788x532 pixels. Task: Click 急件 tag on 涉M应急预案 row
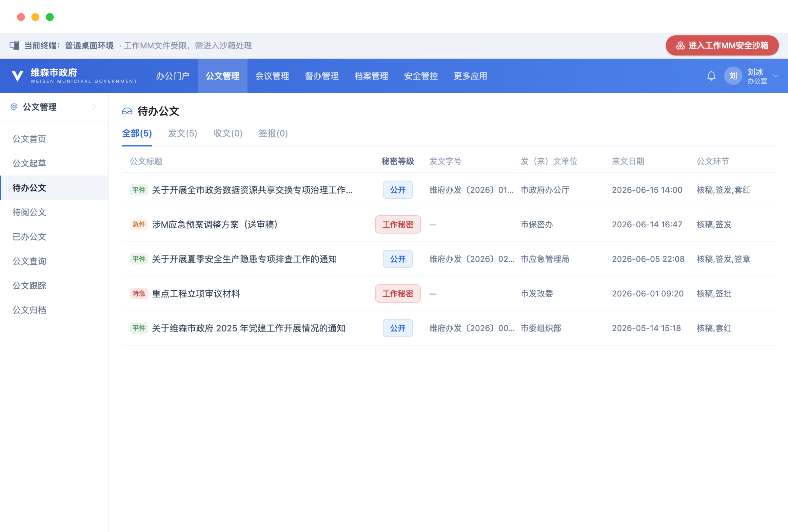click(x=139, y=224)
